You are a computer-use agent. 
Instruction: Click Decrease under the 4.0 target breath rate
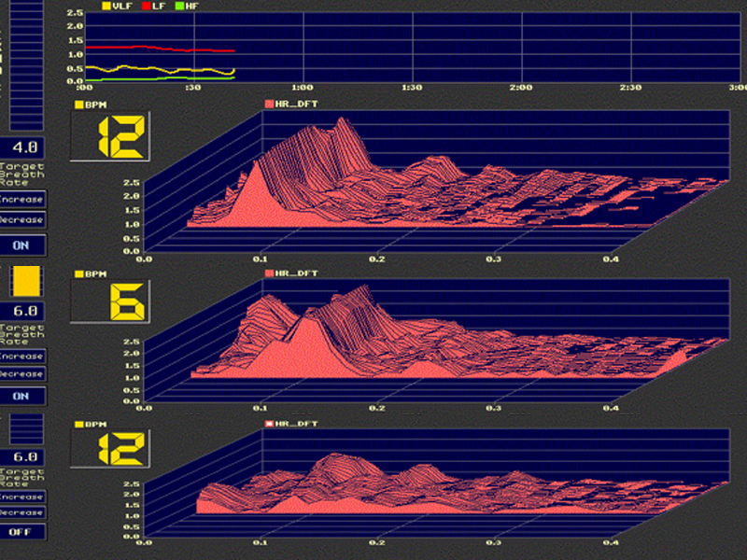pos(22,220)
